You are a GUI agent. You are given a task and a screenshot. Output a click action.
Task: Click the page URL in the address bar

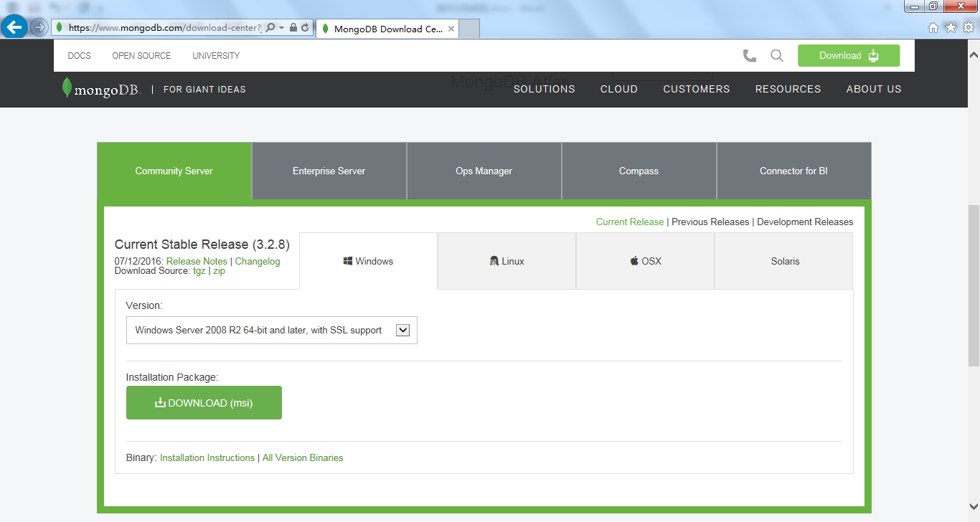tap(165, 28)
